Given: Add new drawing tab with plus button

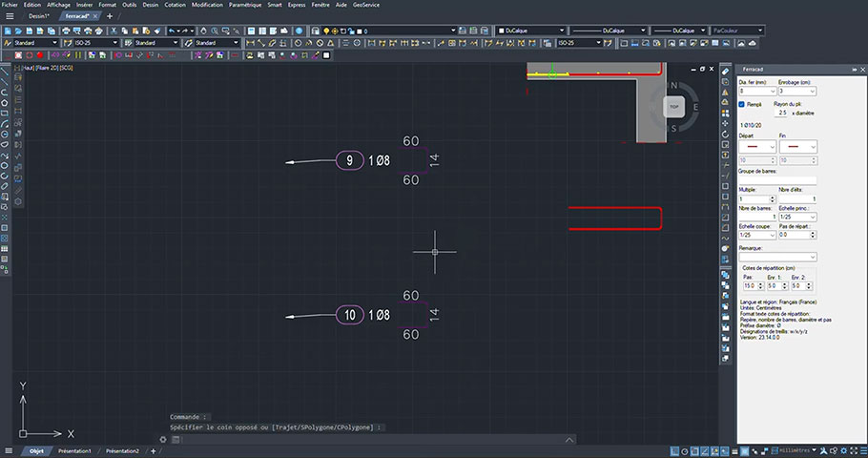Looking at the screenshot, I should tap(110, 16).
